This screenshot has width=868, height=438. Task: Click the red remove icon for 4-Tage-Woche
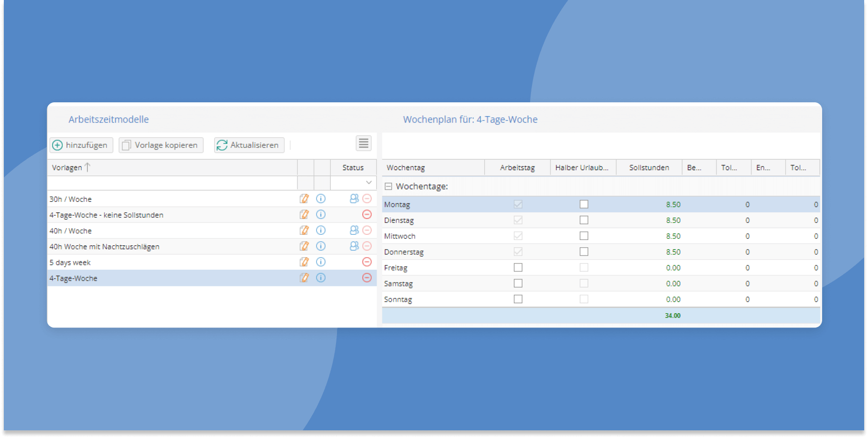point(367,278)
